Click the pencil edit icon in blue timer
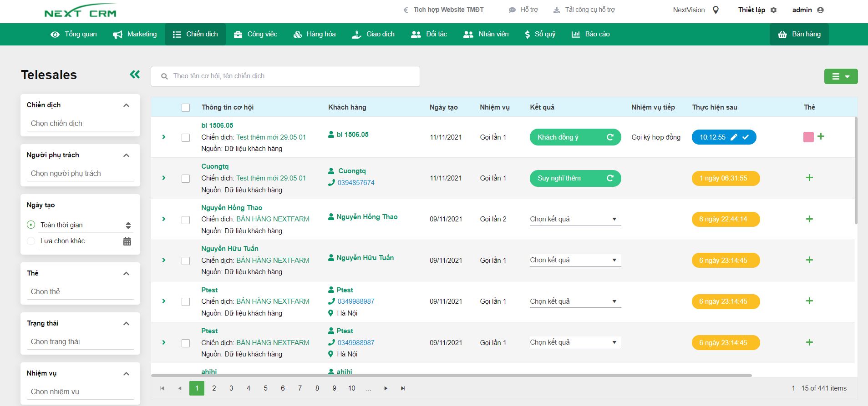Viewport: 868px width, 406px height. coord(734,137)
